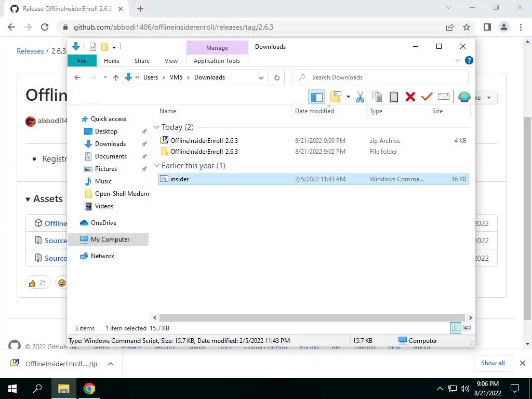532x399 pixels.
Task: Click the Explorer Help question mark icon
Action: (469, 60)
